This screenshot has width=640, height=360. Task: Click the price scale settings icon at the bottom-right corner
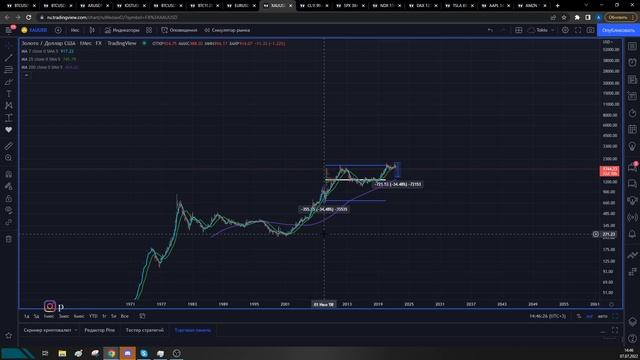pos(611,304)
